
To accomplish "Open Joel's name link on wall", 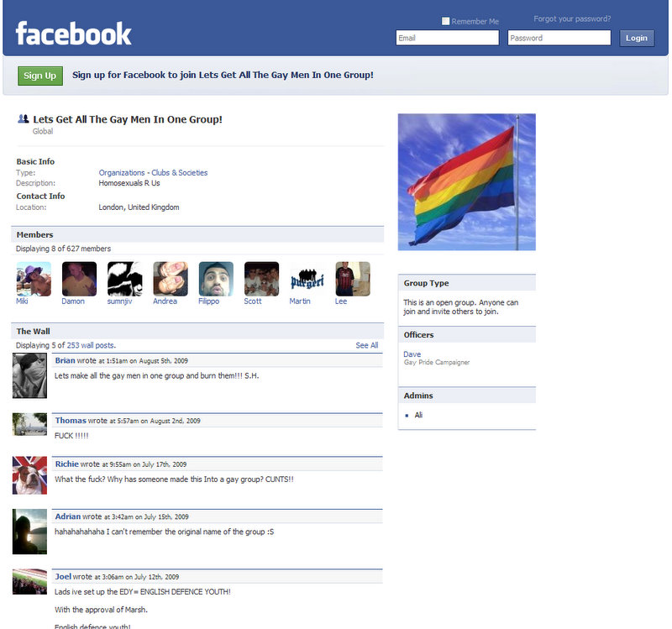I will pyautogui.click(x=63, y=577).
